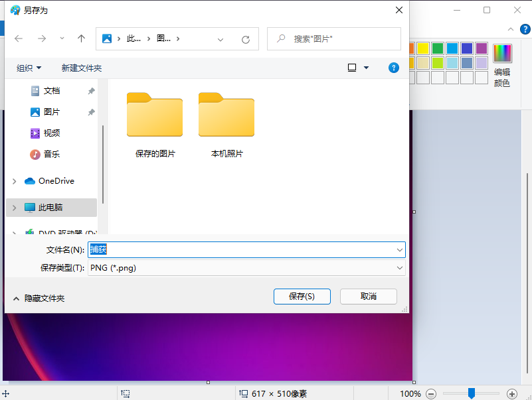Expand 此电脑 in the navigation pane
The height and width of the screenshot is (400, 532).
pyautogui.click(x=13, y=207)
